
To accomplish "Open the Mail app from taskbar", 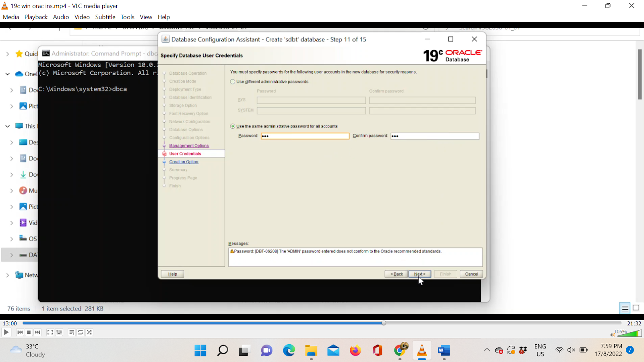I will click(333, 350).
